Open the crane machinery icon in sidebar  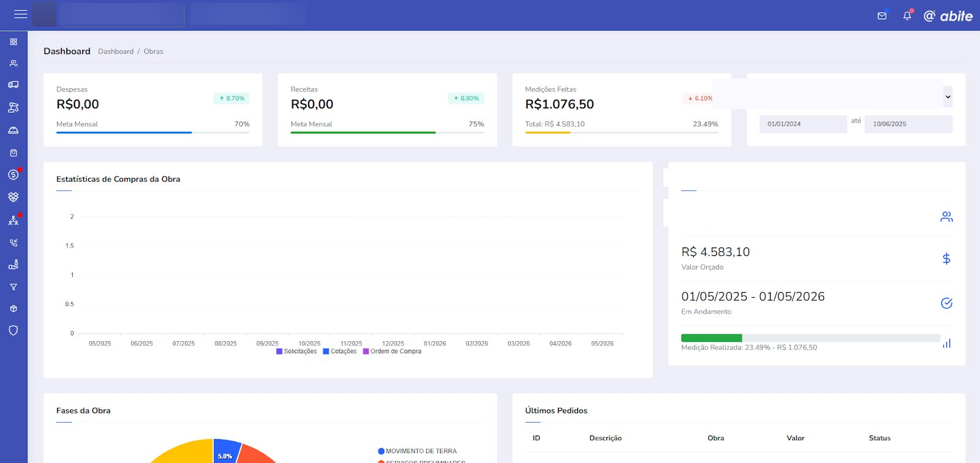point(13,107)
